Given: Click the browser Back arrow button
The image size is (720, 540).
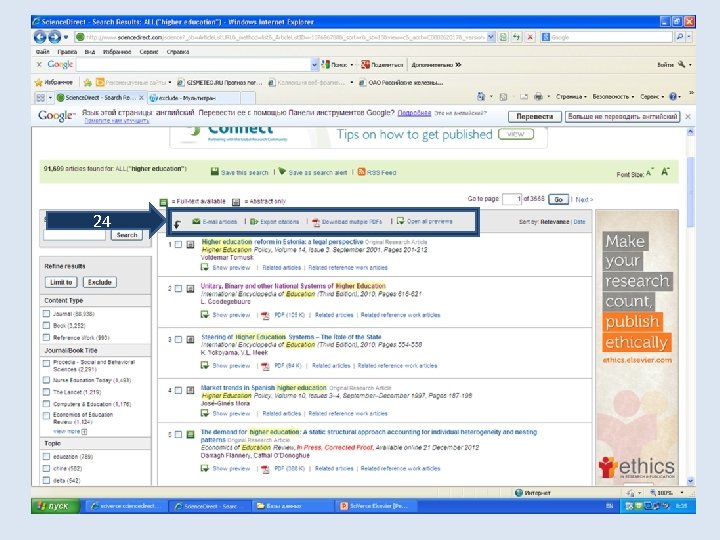Looking at the screenshot, I should [40, 37].
